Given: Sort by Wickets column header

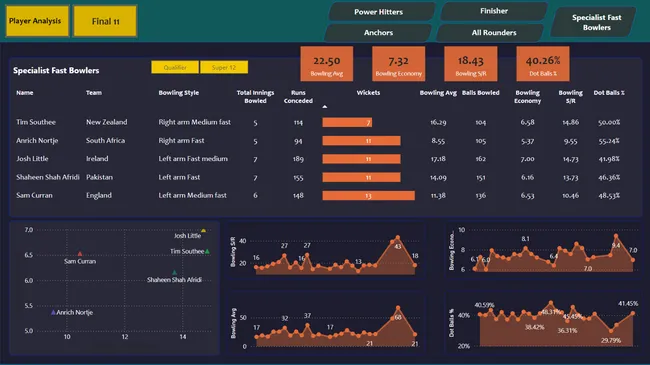Looking at the screenshot, I should pyautogui.click(x=368, y=92).
